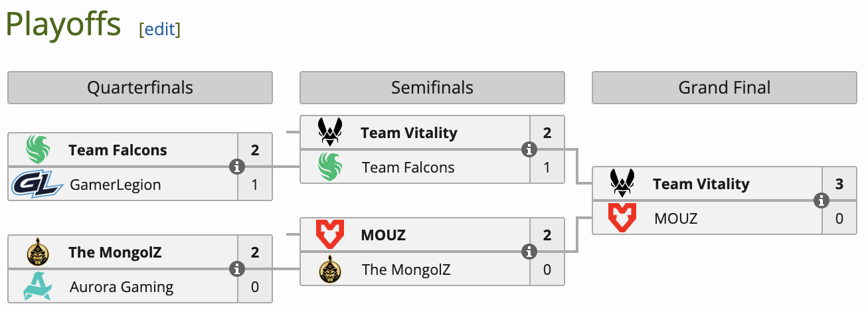The width and height of the screenshot is (868, 312).
Task: Select the Grand Final column header
Action: click(725, 88)
